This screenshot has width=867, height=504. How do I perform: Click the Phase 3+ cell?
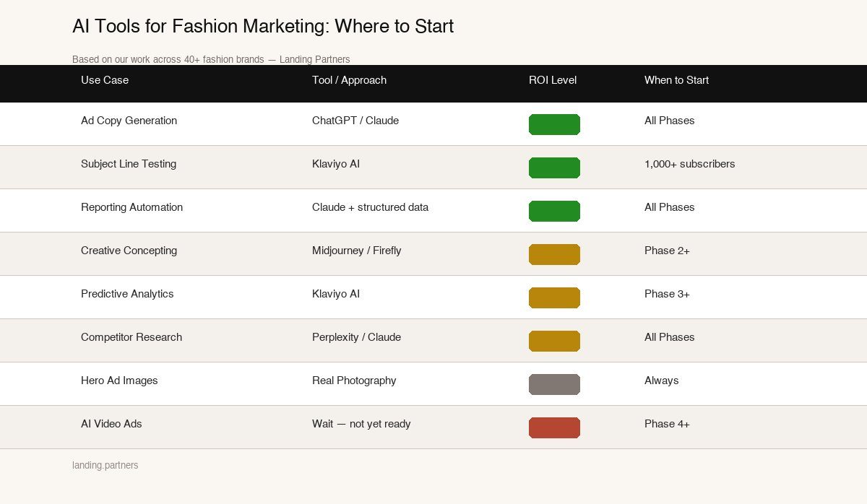[667, 294]
